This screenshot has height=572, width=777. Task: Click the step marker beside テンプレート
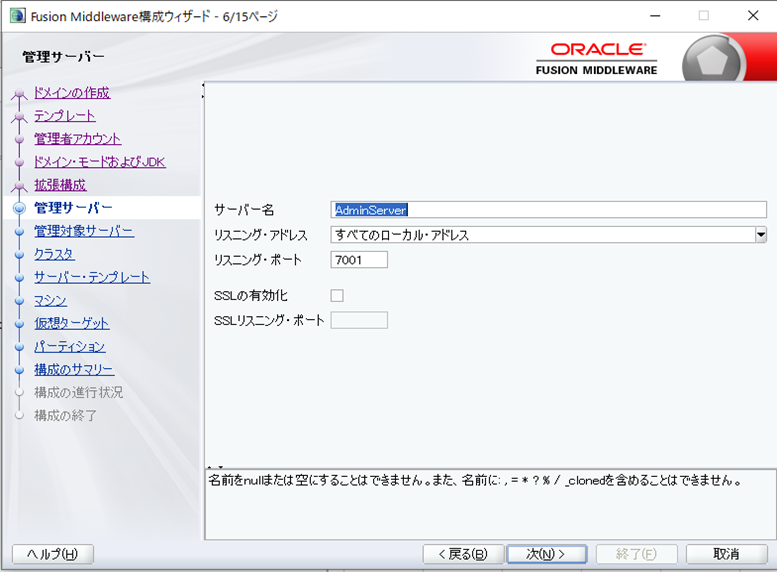pyautogui.click(x=19, y=118)
